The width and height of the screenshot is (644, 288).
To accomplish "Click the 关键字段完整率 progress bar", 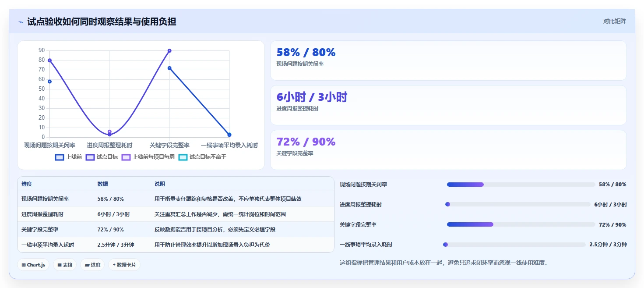I will (x=521, y=224).
